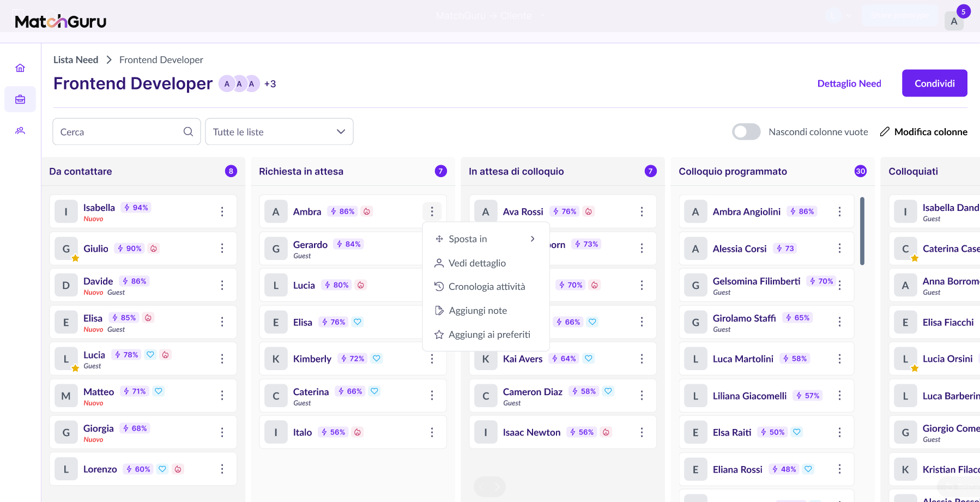The width and height of the screenshot is (980, 502).
Task: Open the Liliana Giacomelli card
Action: [766, 396]
